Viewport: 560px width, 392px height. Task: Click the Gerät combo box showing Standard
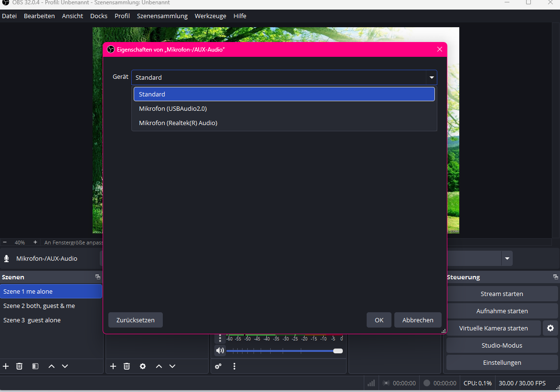point(284,77)
